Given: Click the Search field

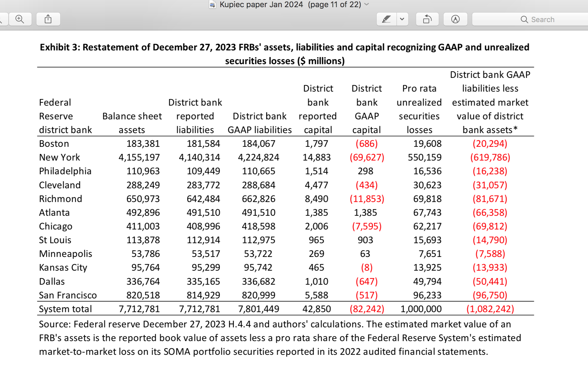Looking at the screenshot, I should (530, 19).
